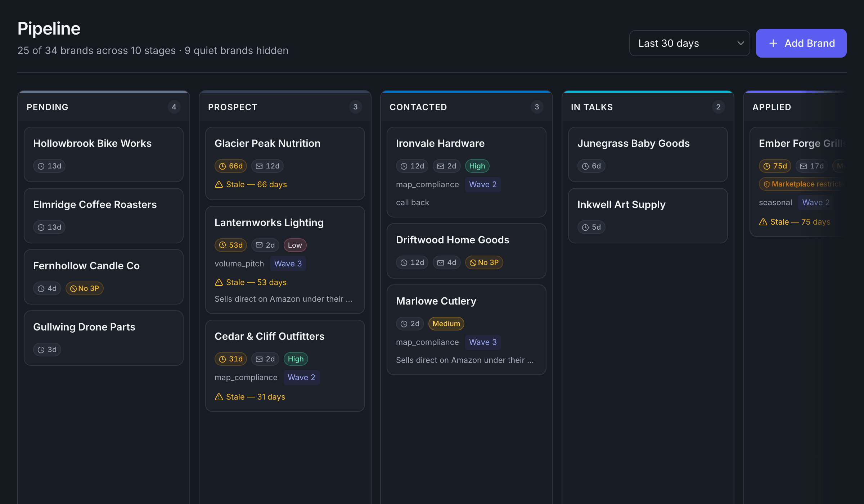
Task: Click the Marketplace restriction badge
Action: (803, 184)
